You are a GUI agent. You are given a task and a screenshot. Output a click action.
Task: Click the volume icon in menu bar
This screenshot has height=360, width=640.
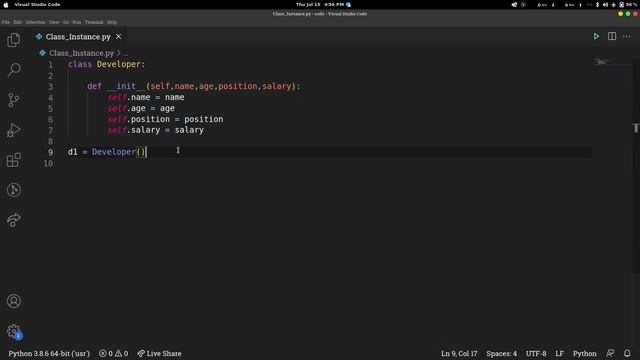click(605, 4)
